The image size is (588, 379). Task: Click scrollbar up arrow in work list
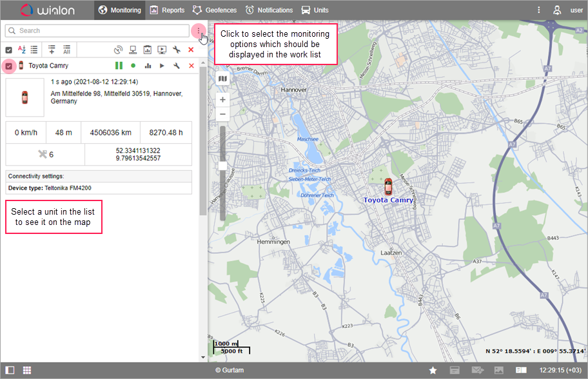click(x=203, y=63)
